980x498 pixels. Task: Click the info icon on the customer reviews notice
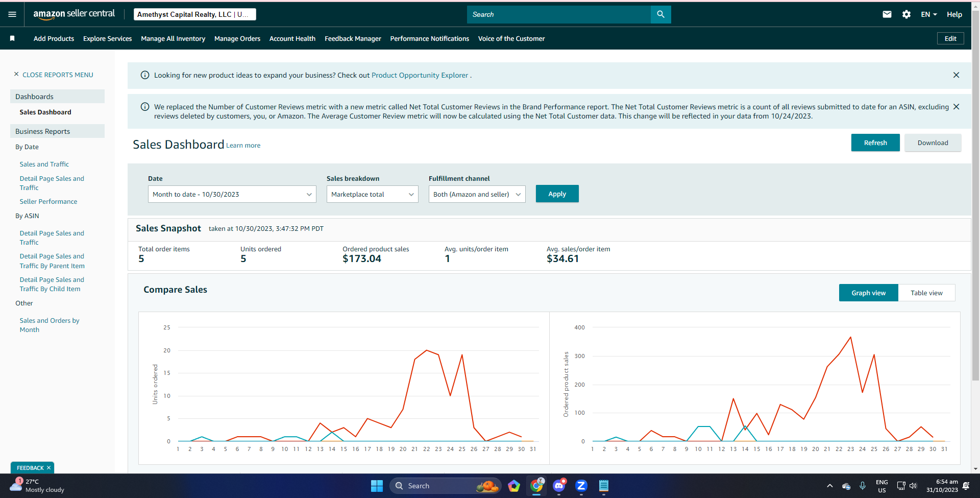tap(145, 107)
